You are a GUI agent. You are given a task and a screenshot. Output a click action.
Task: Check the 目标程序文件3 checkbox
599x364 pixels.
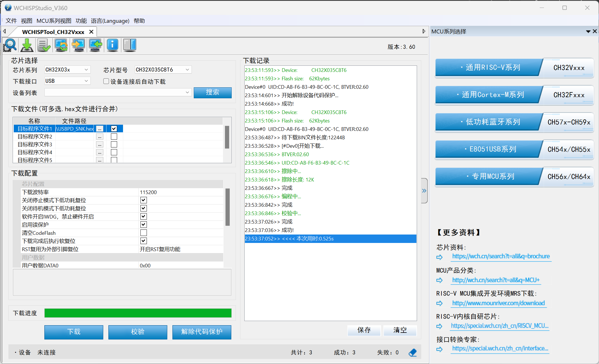[114, 144]
